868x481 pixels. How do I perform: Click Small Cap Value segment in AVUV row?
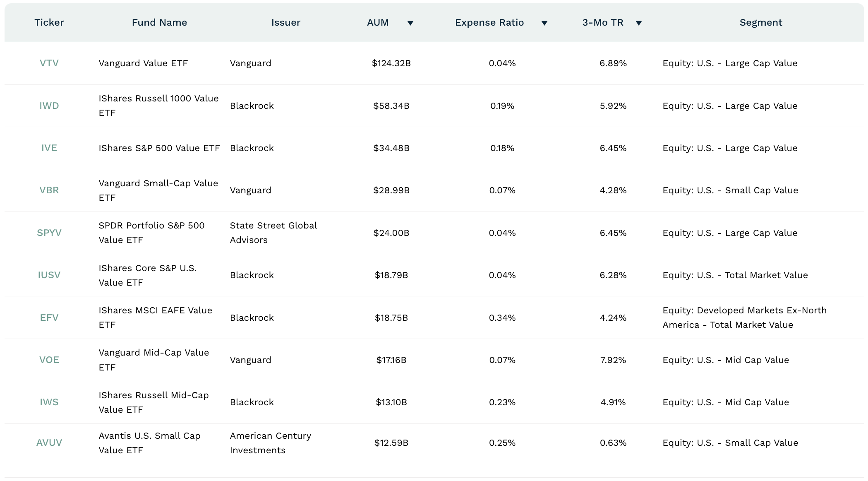pos(730,443)
